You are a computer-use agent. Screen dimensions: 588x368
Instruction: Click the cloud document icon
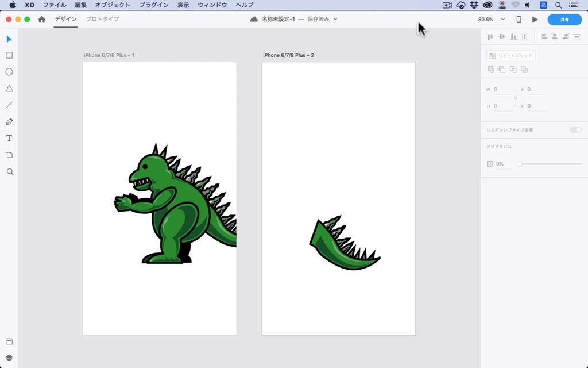pos(254,19)
